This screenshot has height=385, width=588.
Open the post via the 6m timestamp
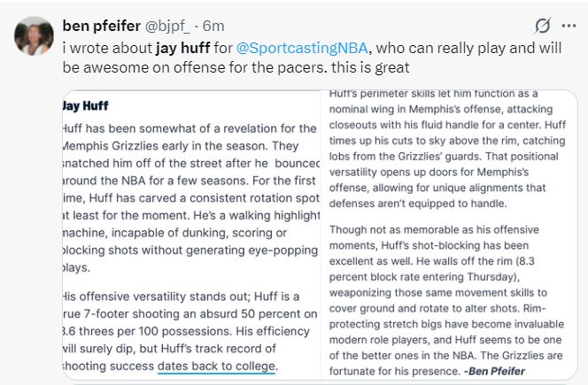point(213,26)
